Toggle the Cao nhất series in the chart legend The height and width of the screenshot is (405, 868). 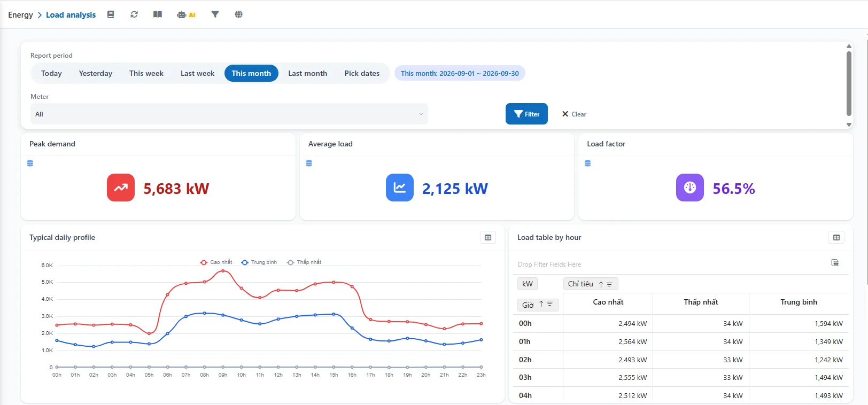point(216,262)
